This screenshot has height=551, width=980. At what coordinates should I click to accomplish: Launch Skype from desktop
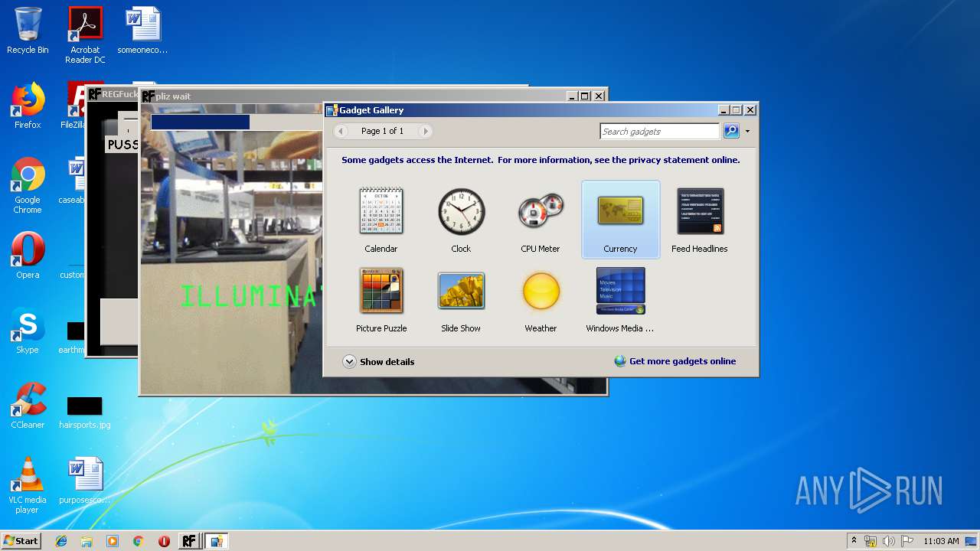(28, 331)
